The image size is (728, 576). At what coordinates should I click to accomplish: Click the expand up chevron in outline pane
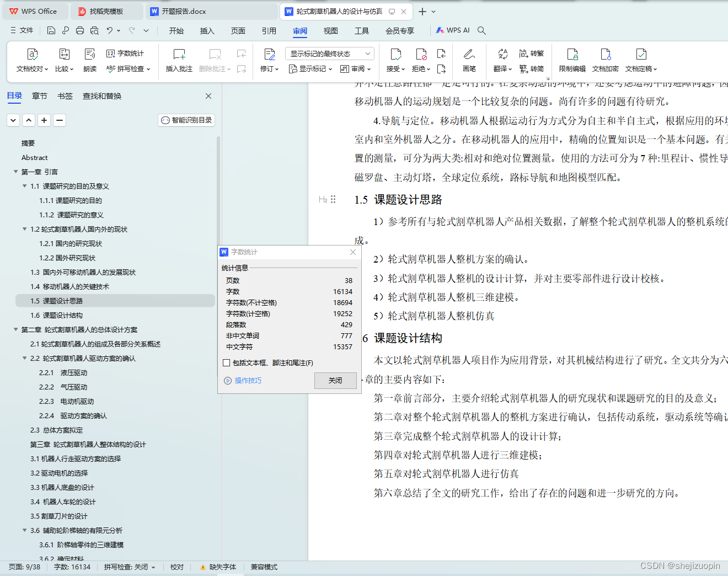(29, 120)
